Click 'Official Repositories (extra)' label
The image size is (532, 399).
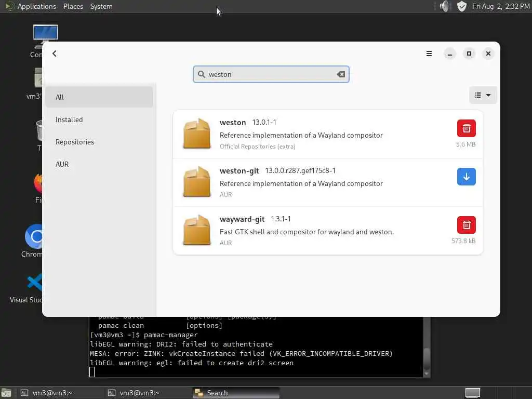258,147
